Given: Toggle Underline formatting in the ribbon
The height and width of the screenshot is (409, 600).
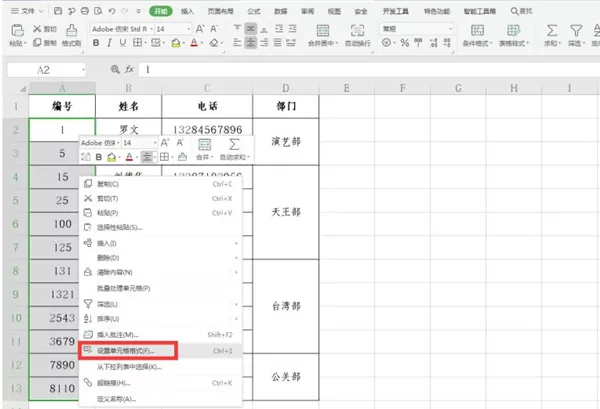Looking at the screenshot, I should tap(122, 43).
